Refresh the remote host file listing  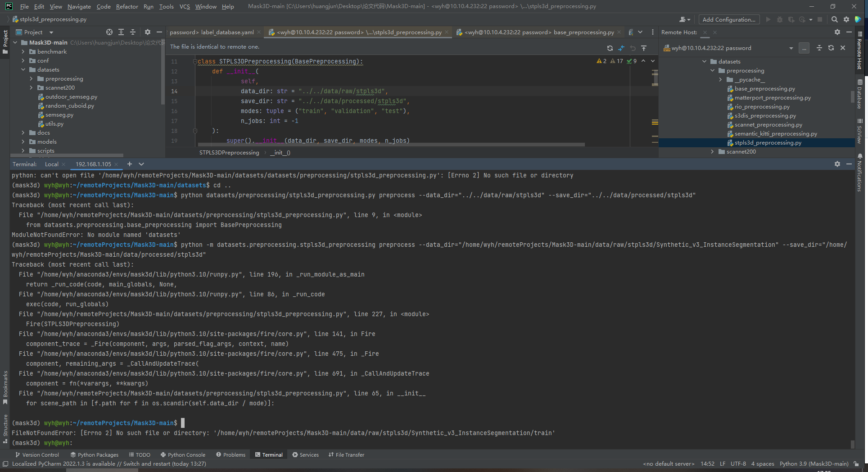coord(831,48)
